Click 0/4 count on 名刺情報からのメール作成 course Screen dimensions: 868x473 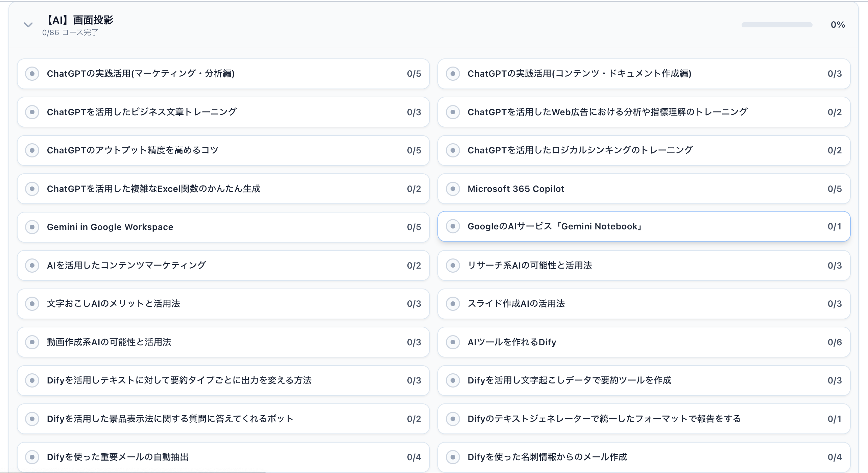(835, 457)
